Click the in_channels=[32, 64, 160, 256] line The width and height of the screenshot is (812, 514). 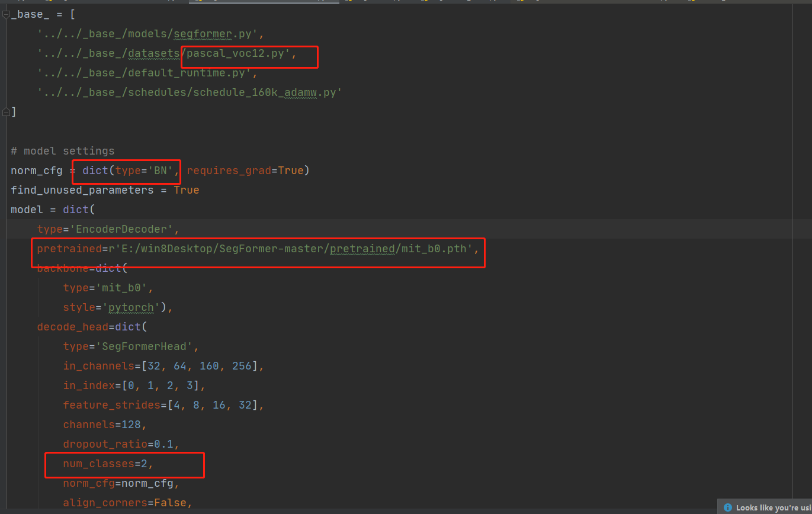(163, 366)
